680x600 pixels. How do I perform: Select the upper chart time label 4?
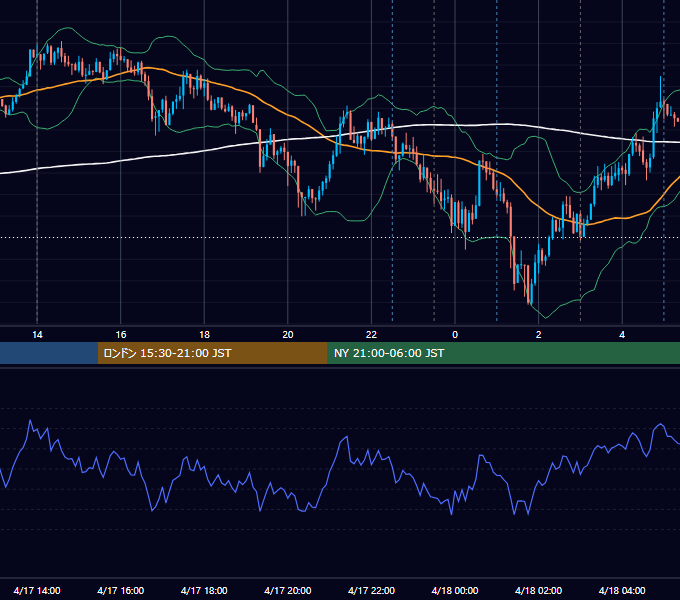[622, 335]
